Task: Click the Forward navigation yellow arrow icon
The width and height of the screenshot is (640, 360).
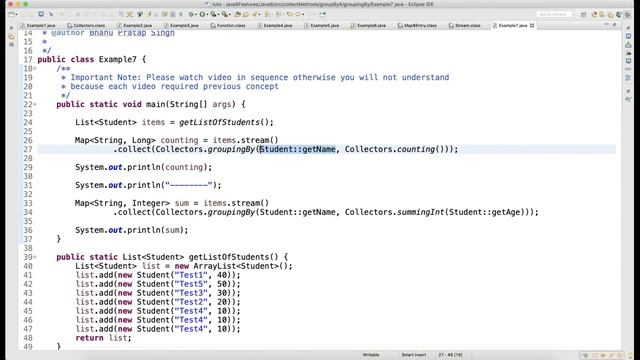Action: click(298, 14)
